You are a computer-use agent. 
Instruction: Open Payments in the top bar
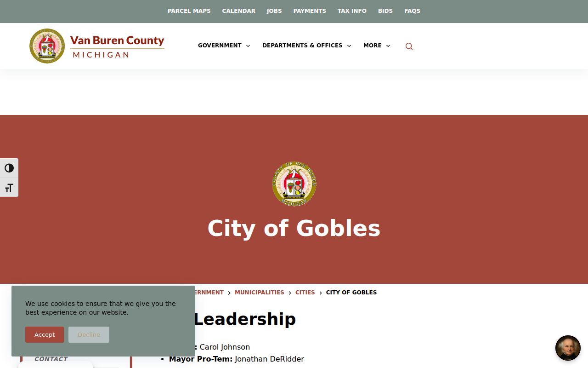310,11
